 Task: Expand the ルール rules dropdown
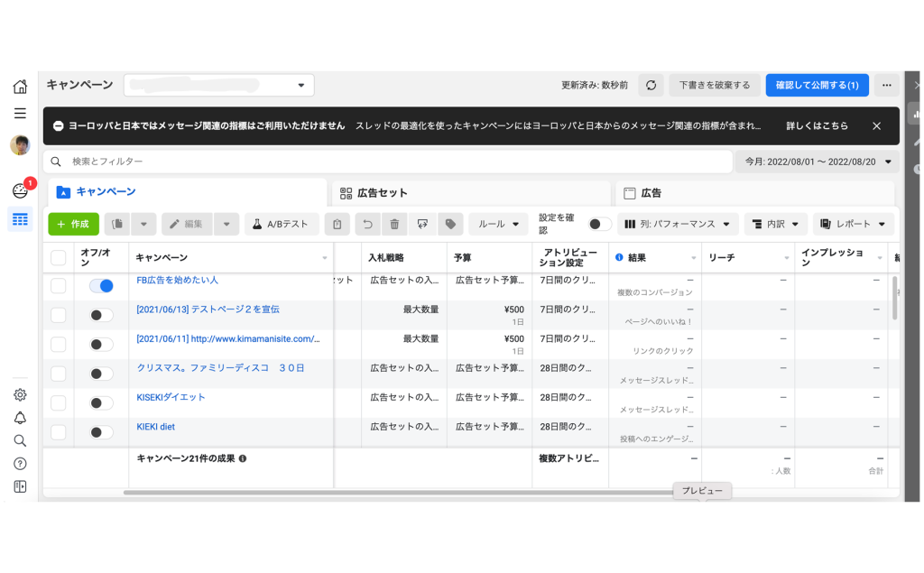pos(498,224)
